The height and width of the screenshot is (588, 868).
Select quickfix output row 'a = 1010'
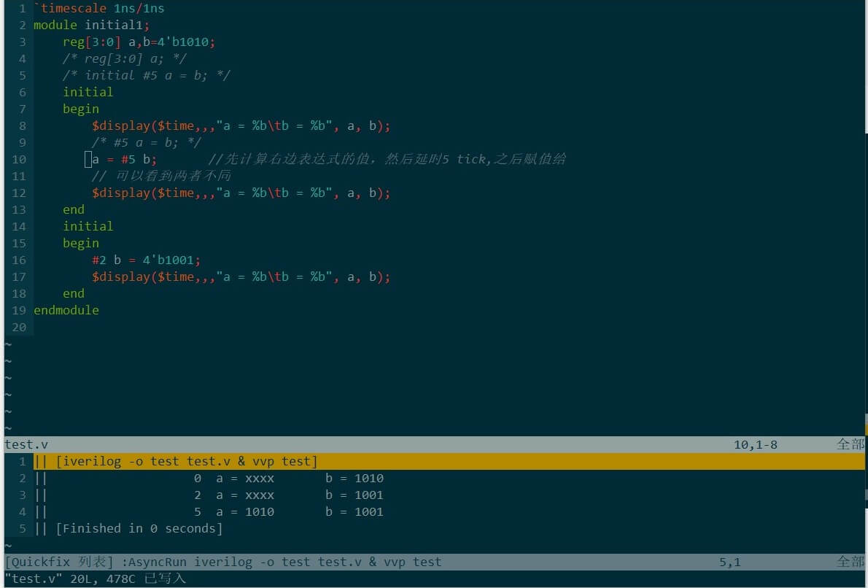point(435,511)
